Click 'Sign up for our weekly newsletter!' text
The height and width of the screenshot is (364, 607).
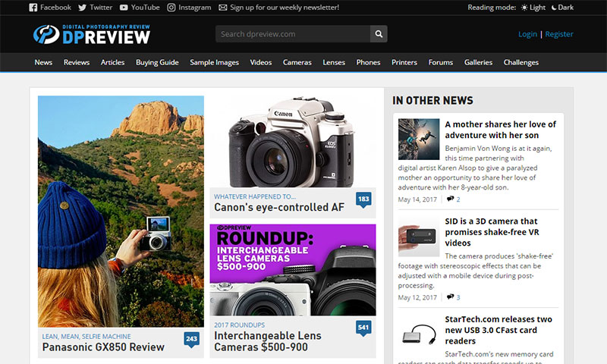pyautogui.click(x=285, y=8)
